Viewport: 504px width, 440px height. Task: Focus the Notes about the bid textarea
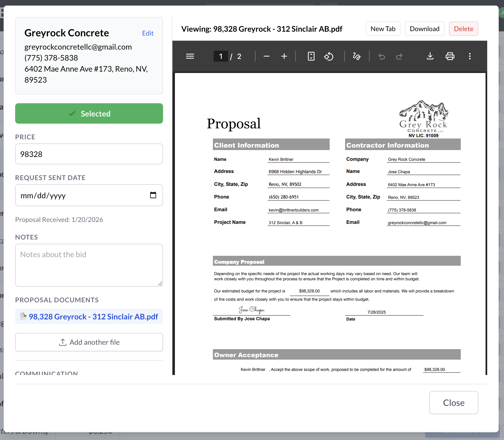coord(89,265)
